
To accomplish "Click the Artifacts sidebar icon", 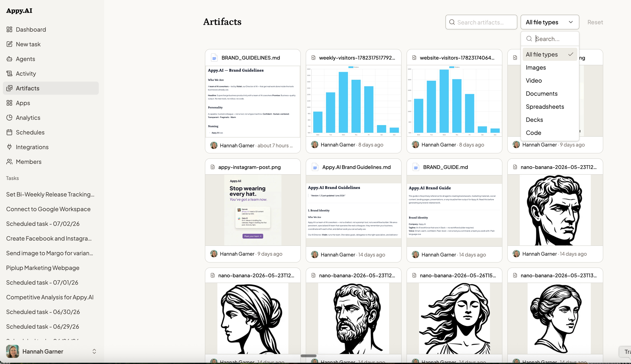I will tap(9, 88).
